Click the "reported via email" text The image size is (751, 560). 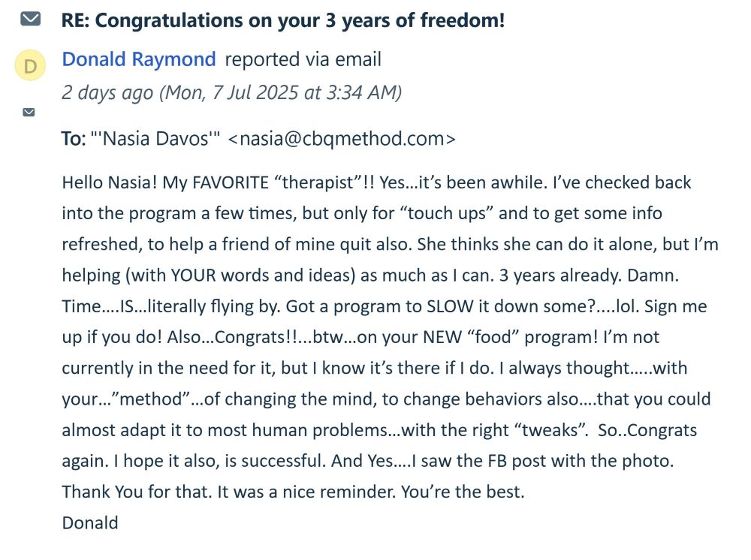[x=303, y=59]
